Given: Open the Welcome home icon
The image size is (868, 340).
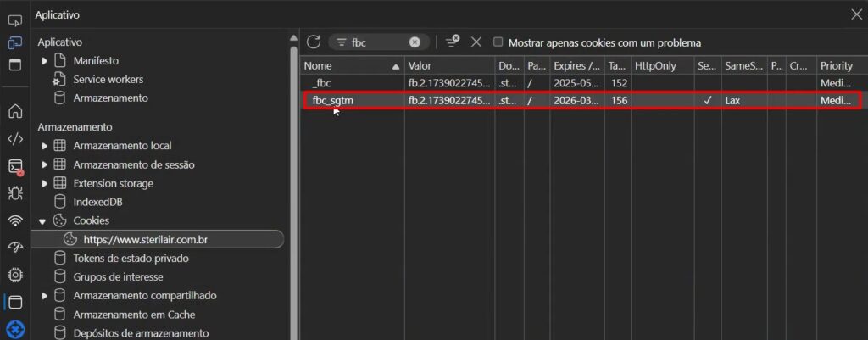Looking at the screenshot, I should (15, 111).
